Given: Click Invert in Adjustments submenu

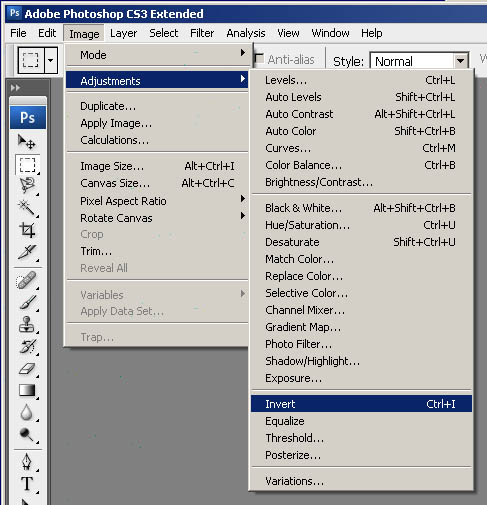Looking at the screenshot, I should click(361, 404).
